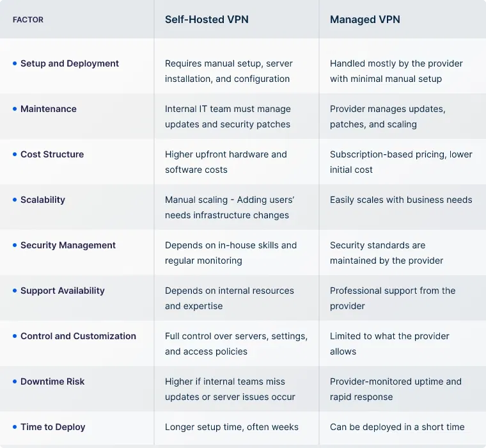486x448 pixels.
Task: Select the Control and Customization row label
Action: click(78, 336)
